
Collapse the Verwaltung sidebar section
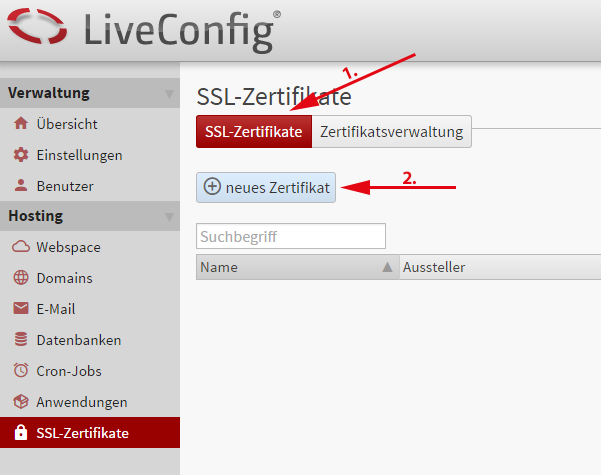coord(168,94)
